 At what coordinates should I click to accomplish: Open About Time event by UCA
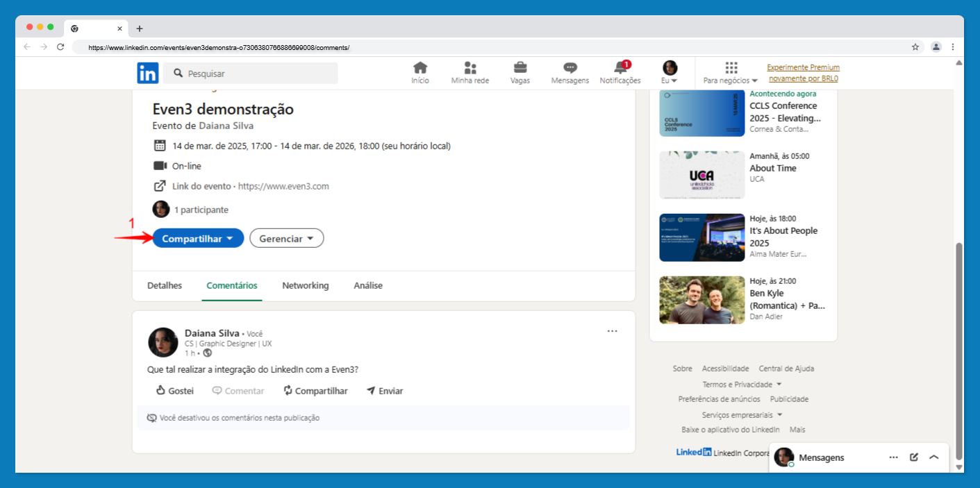click(x=773, y=168)
